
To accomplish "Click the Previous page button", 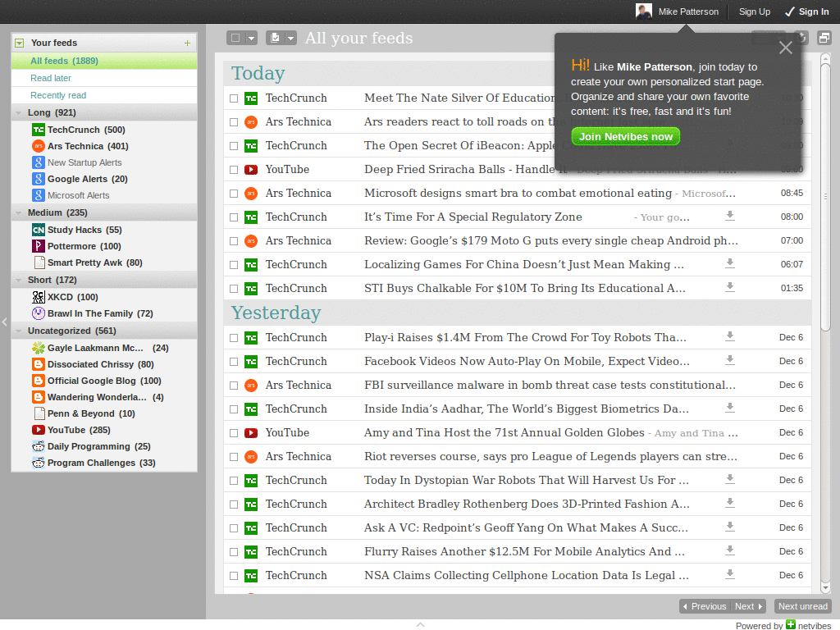I will pos(704,606).
